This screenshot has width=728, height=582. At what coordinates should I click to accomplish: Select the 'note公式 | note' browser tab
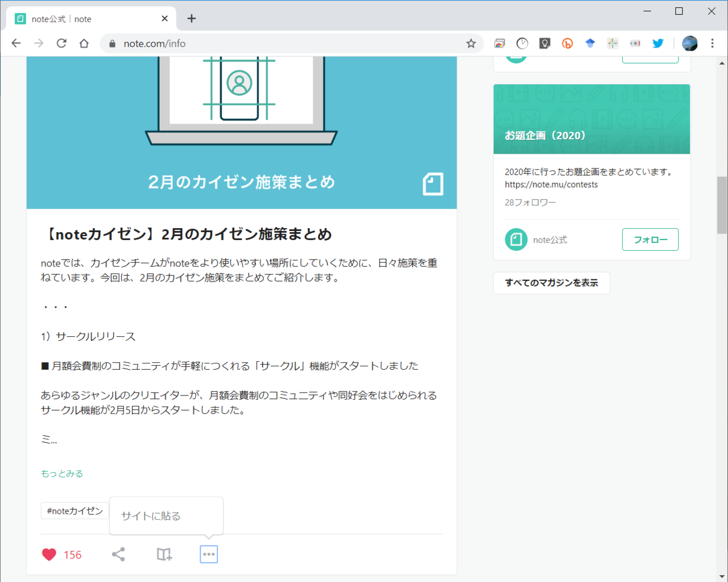pyautogui.click(x=91, y=19)
